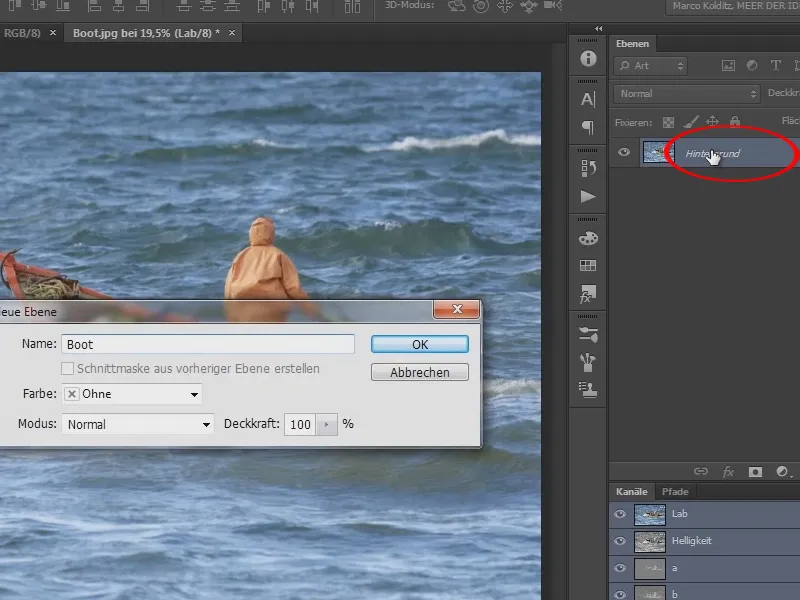Viewport: 800px width, 600px height.
Task: Open workspace switcher Marco Kolditz
Action: (733, 7)
